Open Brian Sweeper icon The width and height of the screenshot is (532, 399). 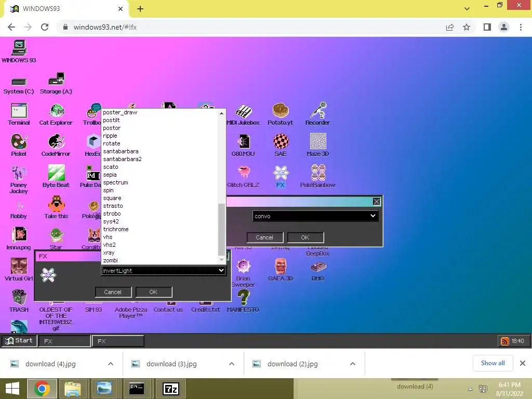click(243, 267)
